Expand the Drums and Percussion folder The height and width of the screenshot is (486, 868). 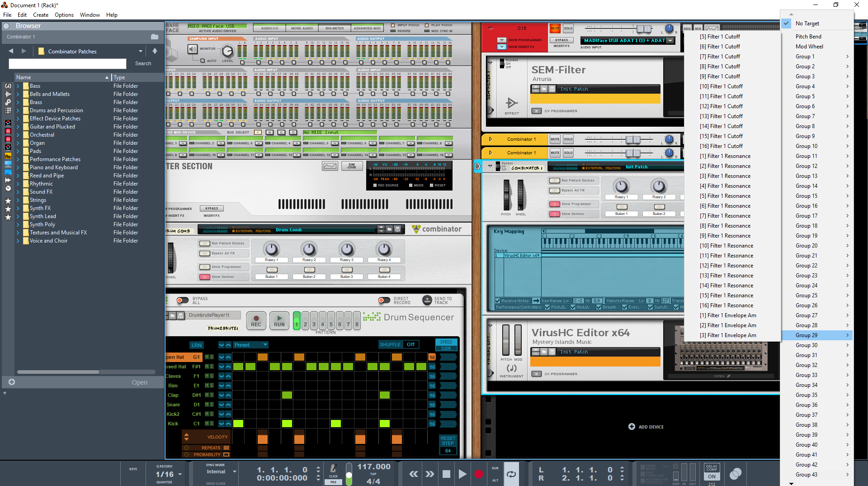tap(18, 110)
